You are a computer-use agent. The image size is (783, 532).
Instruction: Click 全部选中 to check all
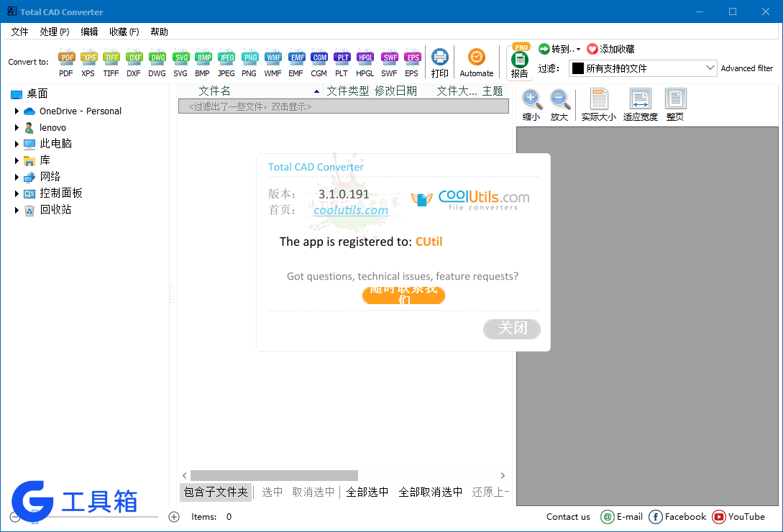[367, 492]
